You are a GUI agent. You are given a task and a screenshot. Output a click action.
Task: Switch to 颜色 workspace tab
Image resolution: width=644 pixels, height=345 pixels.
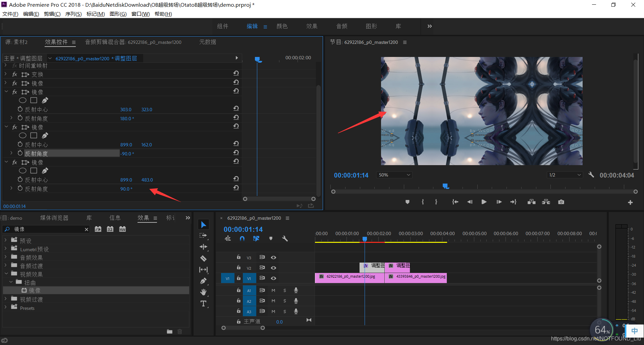(282, 26)
